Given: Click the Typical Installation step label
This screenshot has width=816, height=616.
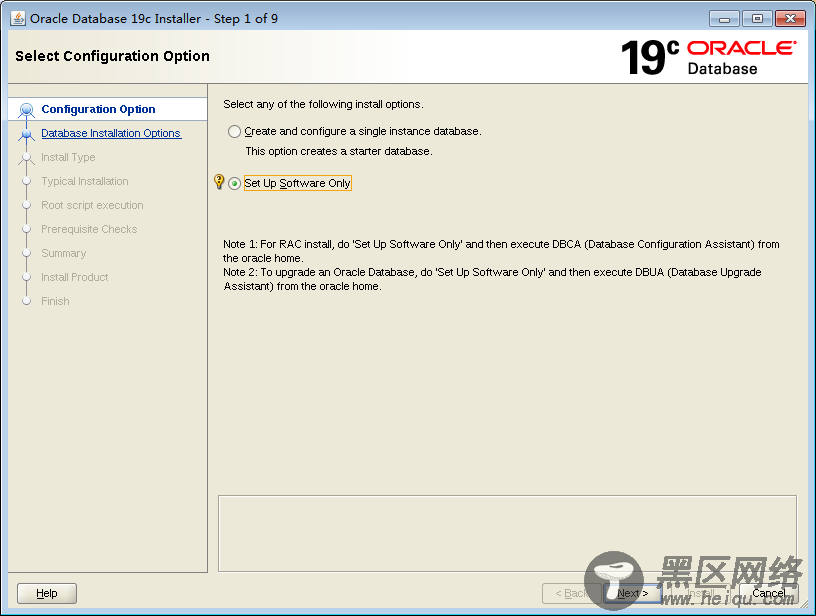Looking at the screenshot, I should (x=85, y=181).
